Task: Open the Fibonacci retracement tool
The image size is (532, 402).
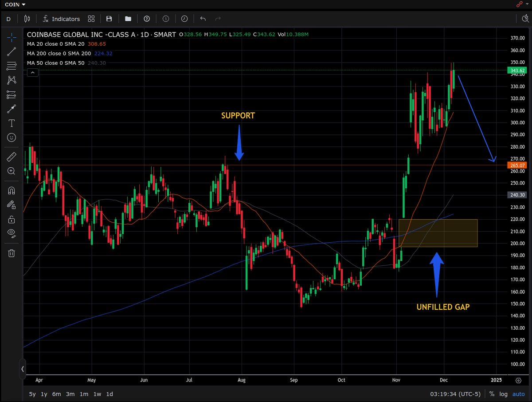Action: click(12, 66)
